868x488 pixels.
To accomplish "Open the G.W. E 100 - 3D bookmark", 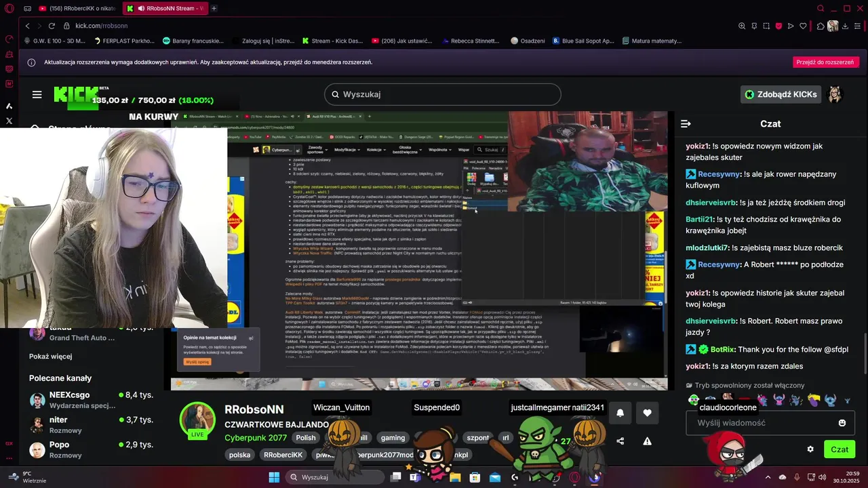I will tap(54, 41).
